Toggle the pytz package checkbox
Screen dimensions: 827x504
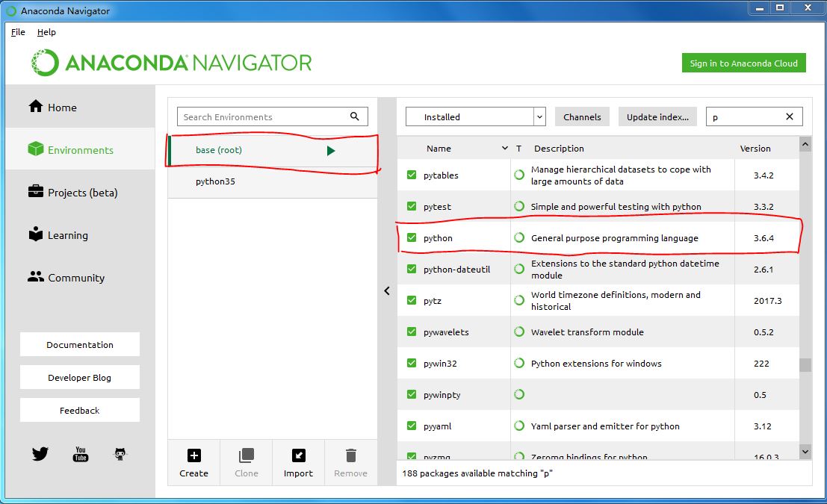click(412, 300)
